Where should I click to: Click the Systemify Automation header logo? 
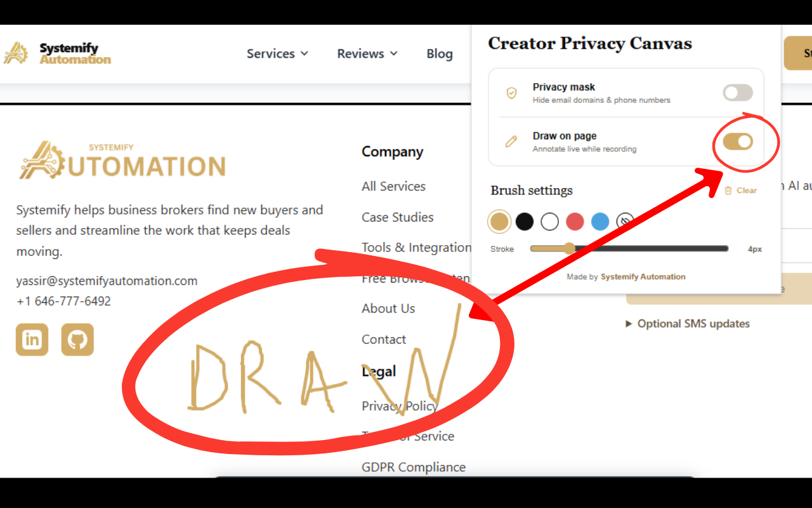click(57, 53)
